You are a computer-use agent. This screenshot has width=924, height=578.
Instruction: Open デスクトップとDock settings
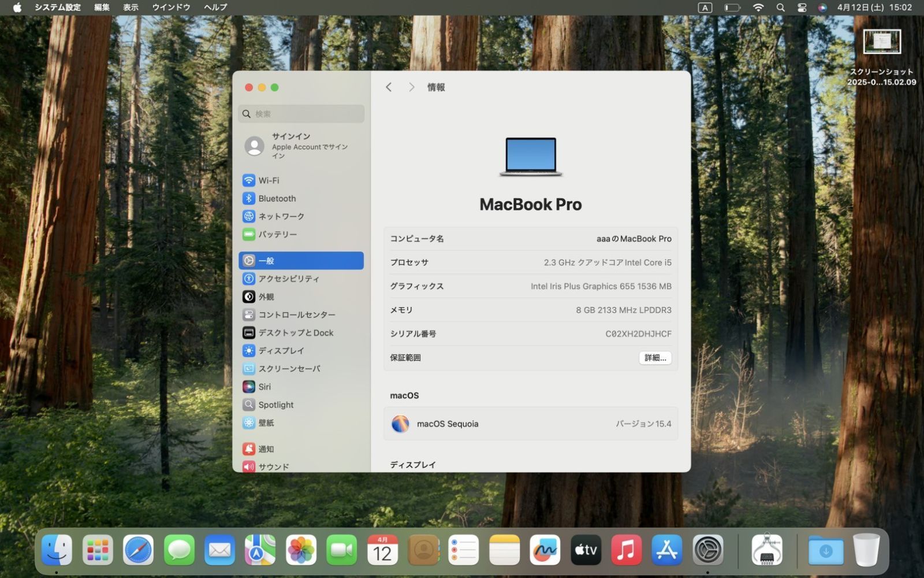point(301,332)
